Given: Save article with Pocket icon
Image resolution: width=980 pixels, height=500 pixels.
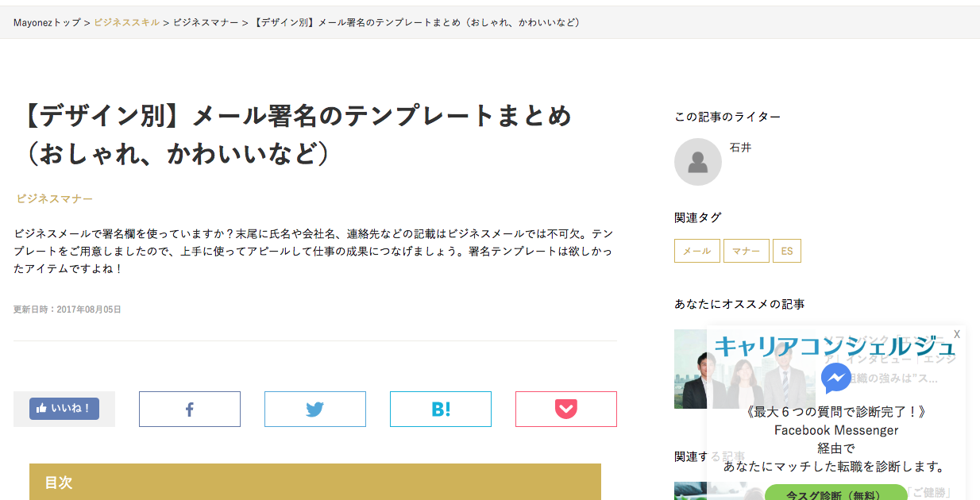Looking at the screenshot, I should click(566, 410).
